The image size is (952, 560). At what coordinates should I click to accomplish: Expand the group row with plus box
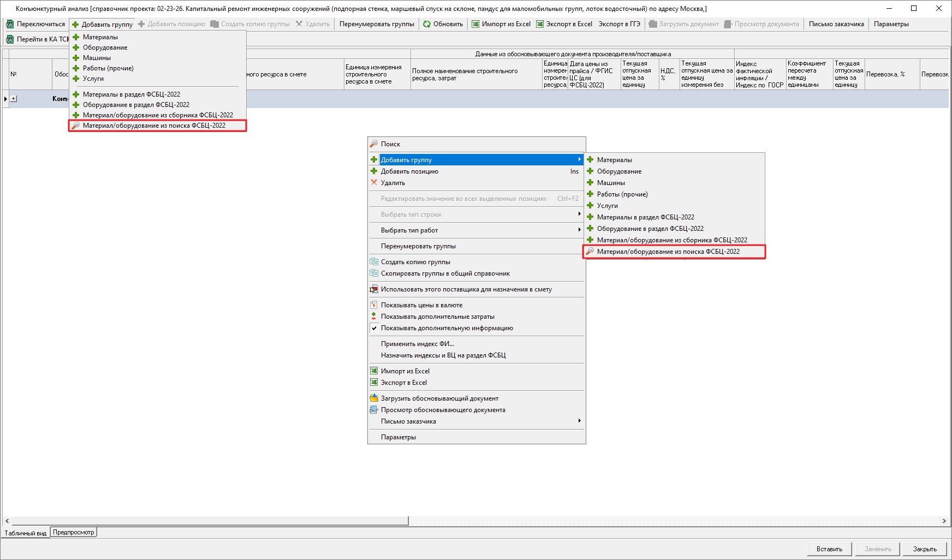(14, 99)
